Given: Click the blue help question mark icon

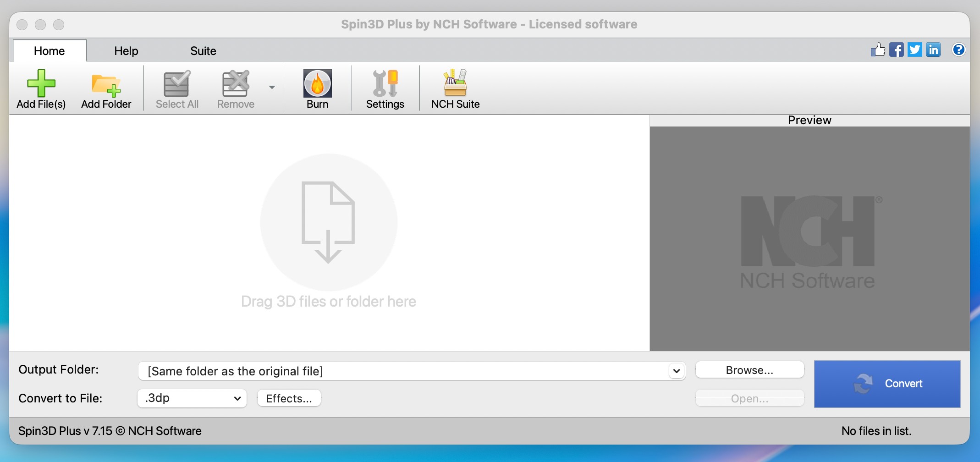Looking at the screenshot, I should [x=958, y=49].
